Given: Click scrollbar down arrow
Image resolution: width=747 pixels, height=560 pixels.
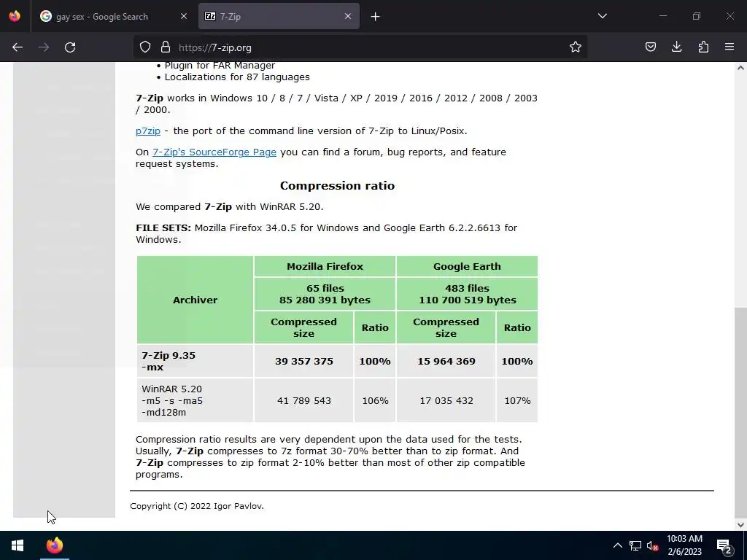Looking at the screenshot, I should 740,525.
